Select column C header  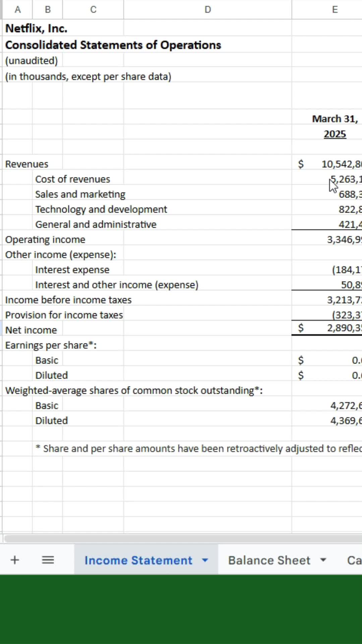(x=93, y=9)
